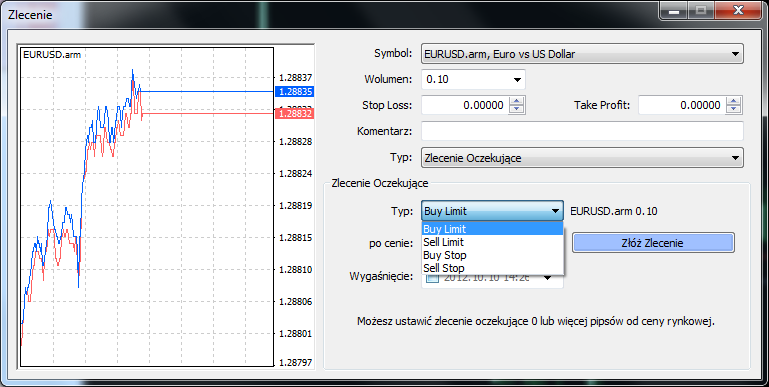The image size is (769, 387).
Task: Open the Typ dropdown showing Zlecenie Oczekujące
Action: 582,158
